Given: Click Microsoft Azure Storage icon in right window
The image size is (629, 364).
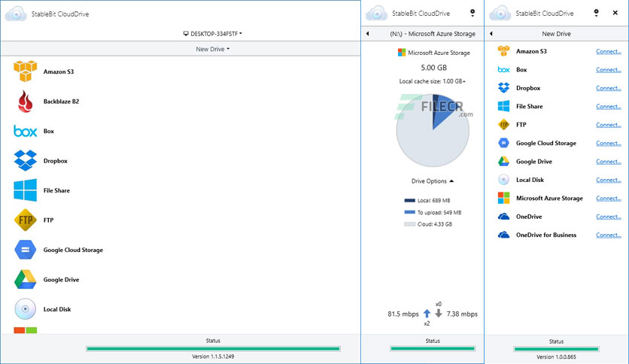Looking at the screenshot, I should pyautogui.click(x=503, y=198).
